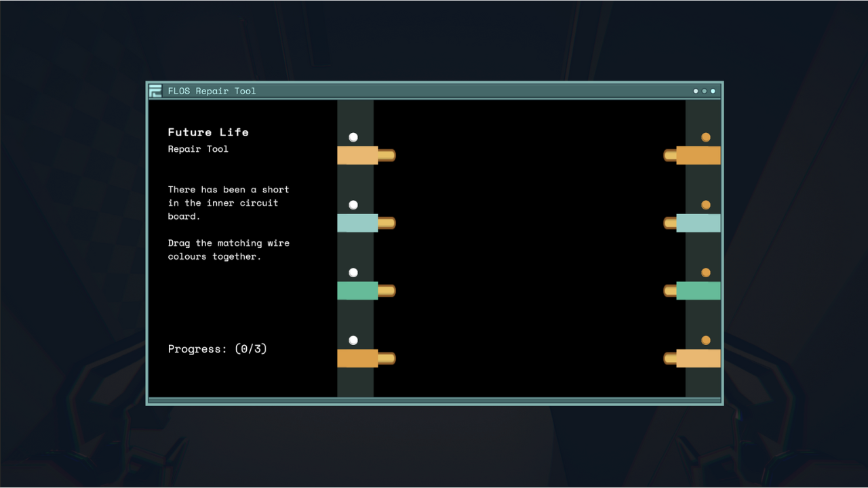868x488 pixels.
Task: Click the "Progress: (0/3)" counter
Action: click(x=218, y=349)
